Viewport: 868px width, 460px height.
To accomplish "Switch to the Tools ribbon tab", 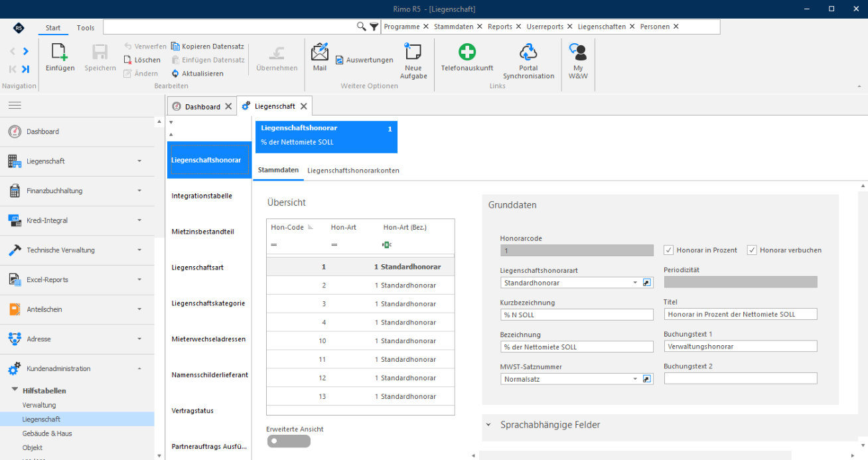I will [86, 28].
